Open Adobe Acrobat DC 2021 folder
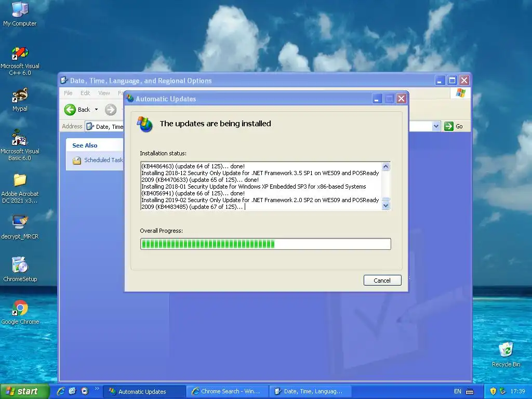 (x=20, y=188)
